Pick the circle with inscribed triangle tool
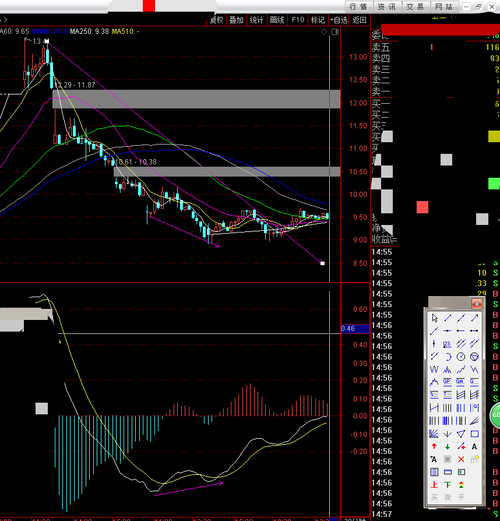 click(x=474, y=357)
